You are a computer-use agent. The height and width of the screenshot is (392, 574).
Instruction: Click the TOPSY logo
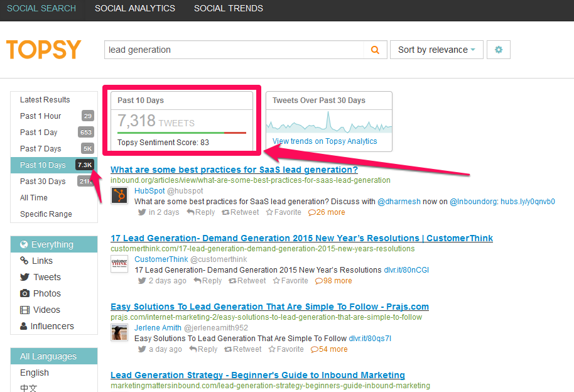[x=43, y=50]
